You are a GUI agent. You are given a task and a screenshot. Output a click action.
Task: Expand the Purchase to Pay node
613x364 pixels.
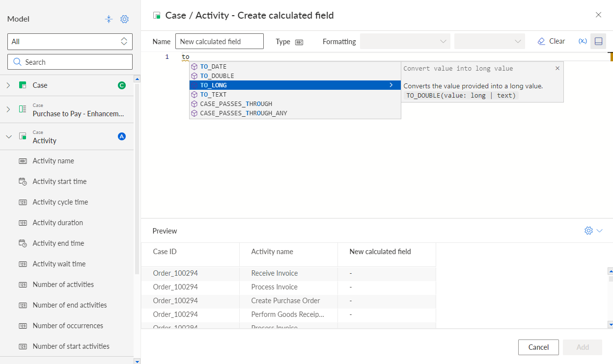point(8,109)
